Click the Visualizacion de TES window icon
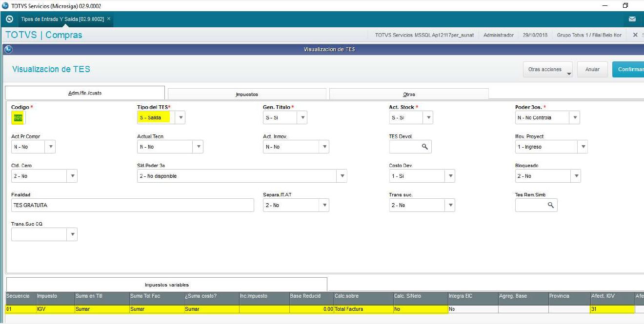 8,49
